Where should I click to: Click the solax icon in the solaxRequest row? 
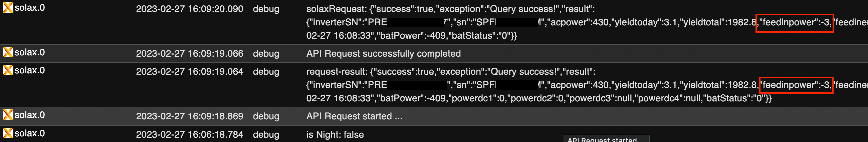pos(8,7)
